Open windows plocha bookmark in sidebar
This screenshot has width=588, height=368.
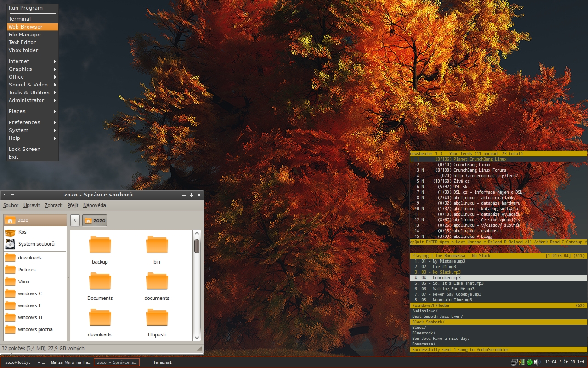35,329
